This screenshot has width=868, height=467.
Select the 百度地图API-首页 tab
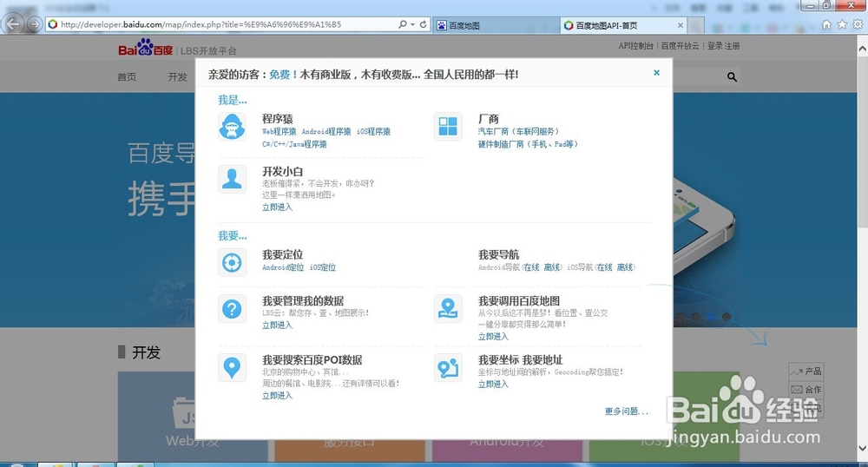point(624,25)
